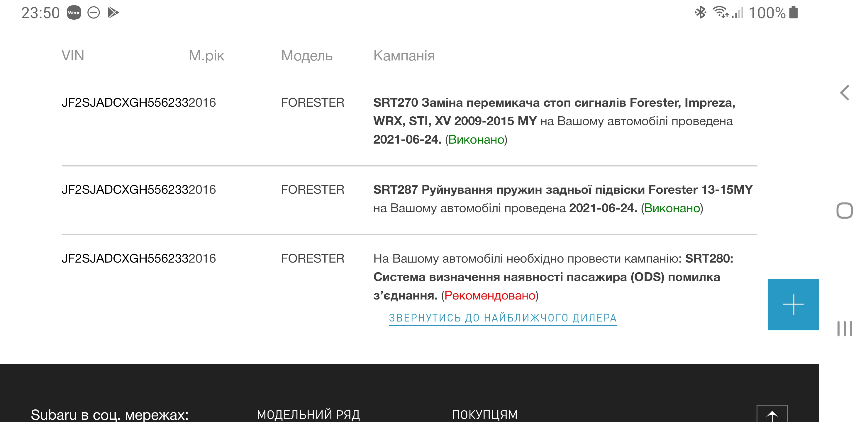This screenshot has height=422, width=868.
Task: Click the 'Кампанія' column header
Action: click(x=404, y=56)
